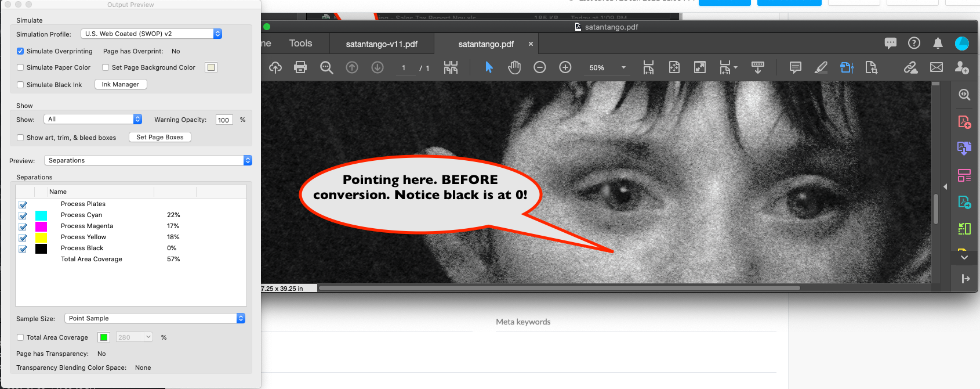Viewport: 980px width, 389px height.
Task: Click the add person share icon
Action: click(x=962, y=67)
